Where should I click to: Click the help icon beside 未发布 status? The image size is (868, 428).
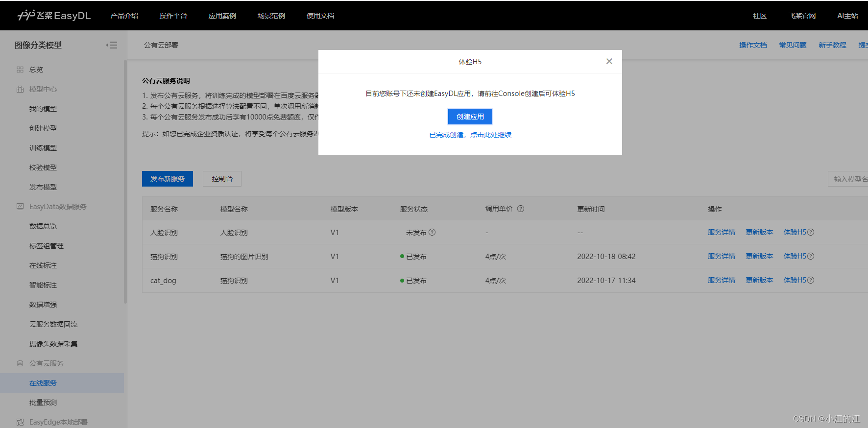coord(432,232)
